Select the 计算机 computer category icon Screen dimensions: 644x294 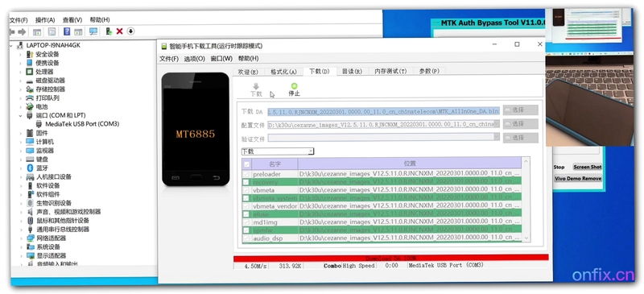(x=30, y=142)
